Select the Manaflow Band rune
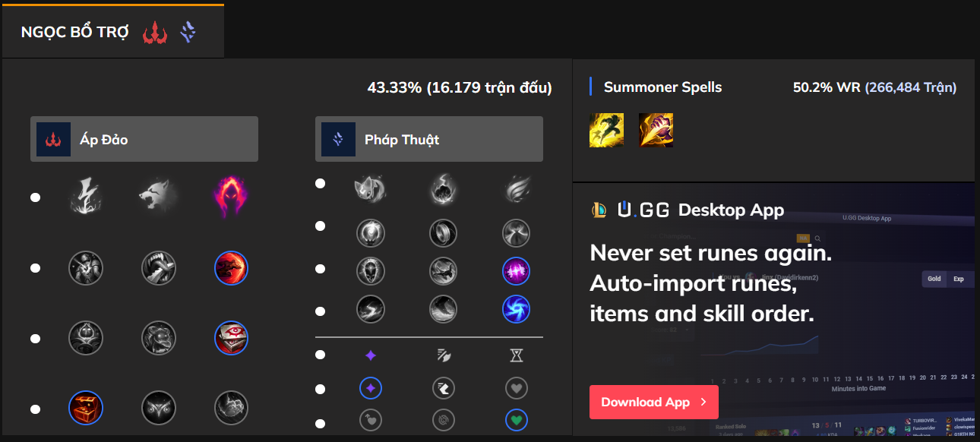This screenshot has height=442, width=980. coord(444,233)
